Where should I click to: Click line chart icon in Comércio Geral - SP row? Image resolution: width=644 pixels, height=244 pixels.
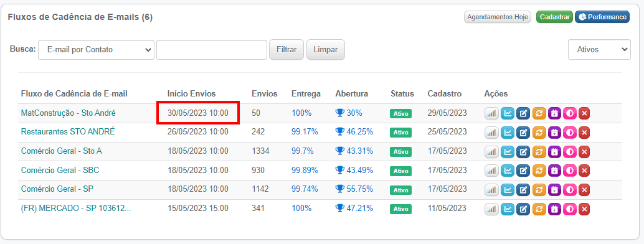click(x=508, y=189)
